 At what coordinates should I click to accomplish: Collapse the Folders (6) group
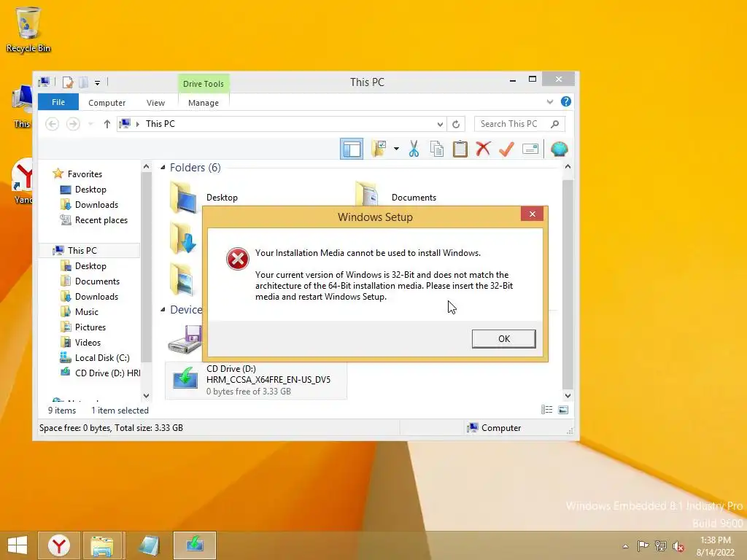click(163, 168)
